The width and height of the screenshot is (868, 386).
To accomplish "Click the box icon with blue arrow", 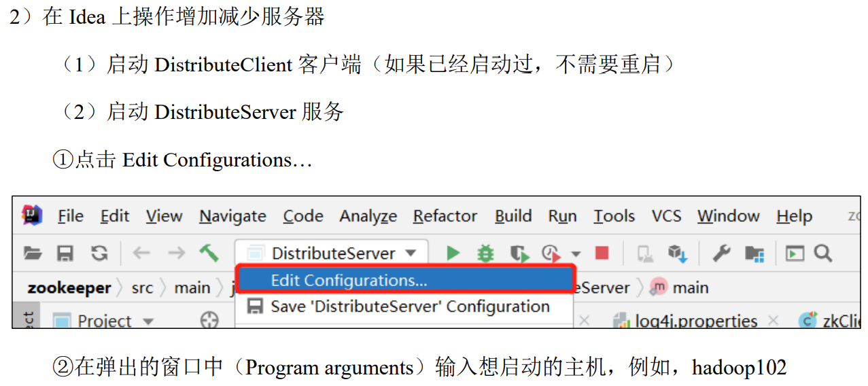I will coord(677,254).
